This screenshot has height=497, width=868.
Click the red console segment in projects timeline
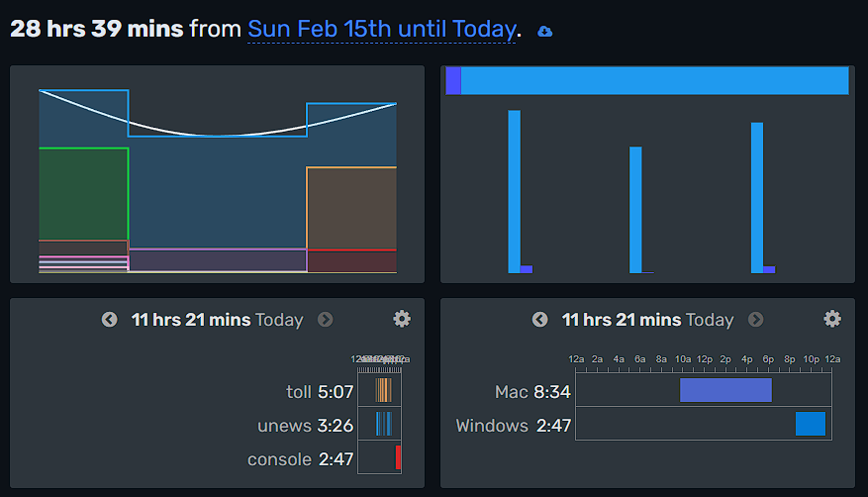pos(398,457)
